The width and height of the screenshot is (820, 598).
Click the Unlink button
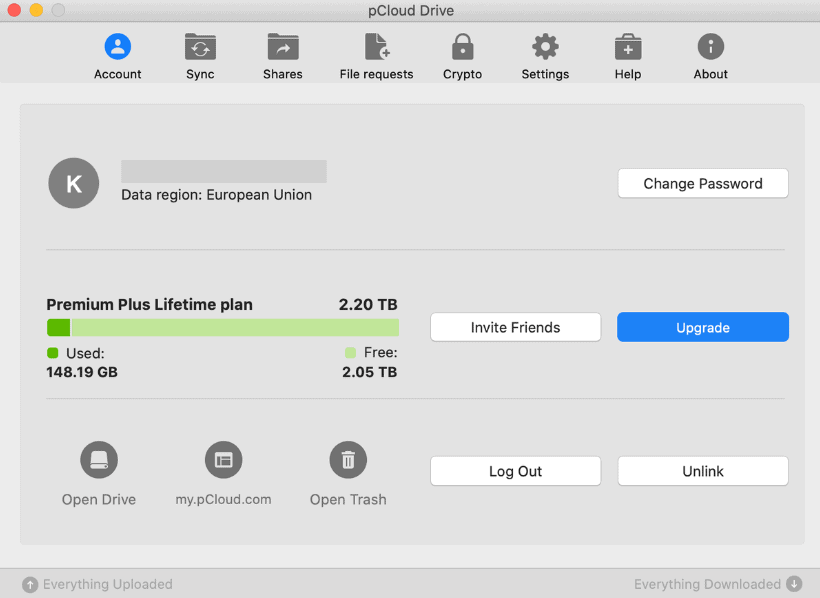[x=703, y=471]
